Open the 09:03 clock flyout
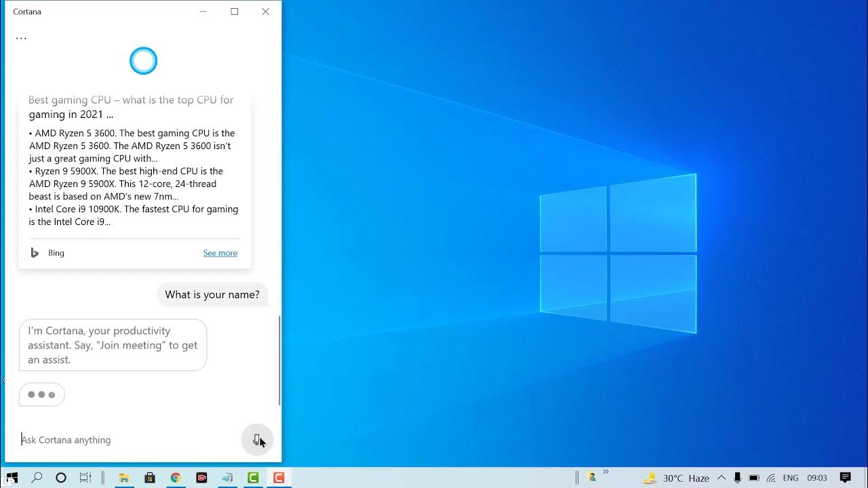The image size is (868, 488). coord(817,478)
